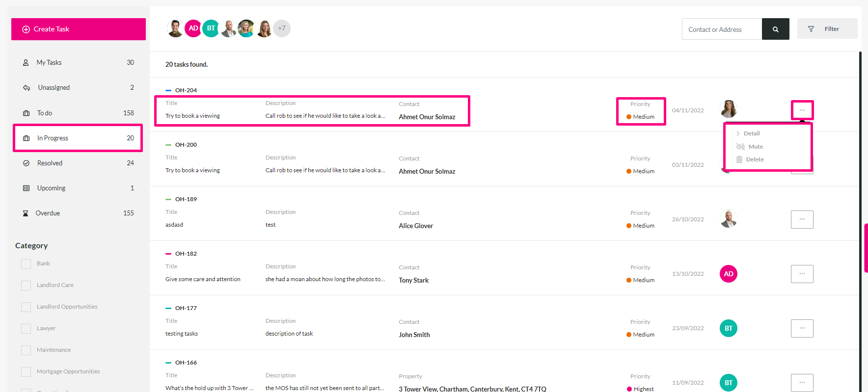Image resolution: width=868 pixels, height=392 pixels.
Task: Click the Contact or Address search field
Action: (722, 29)
